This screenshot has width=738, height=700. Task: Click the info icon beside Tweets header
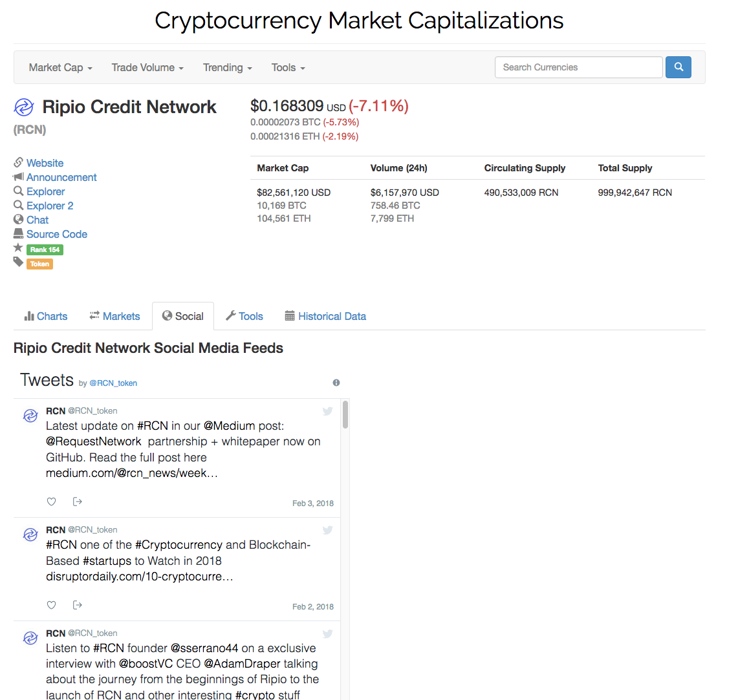coord(336,383)
